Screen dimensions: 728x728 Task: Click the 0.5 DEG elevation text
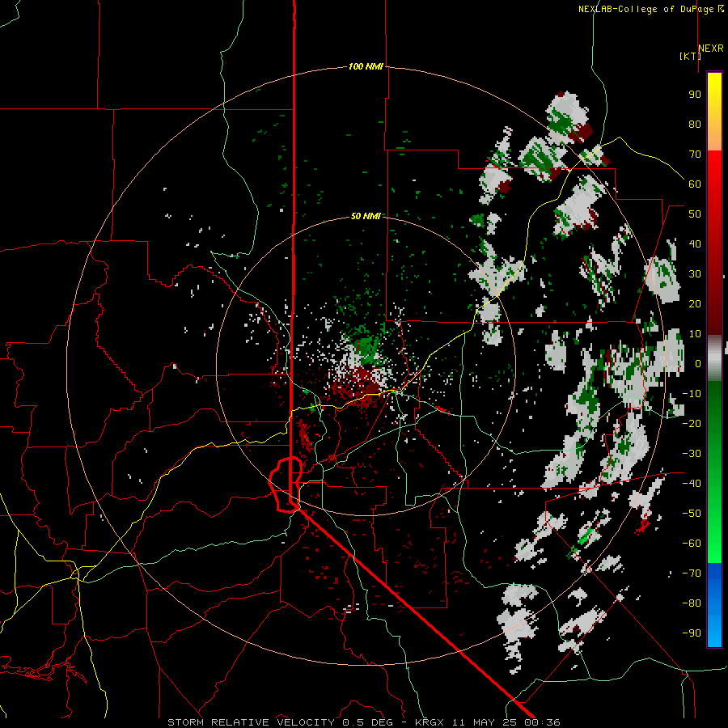tap(368, 722)
